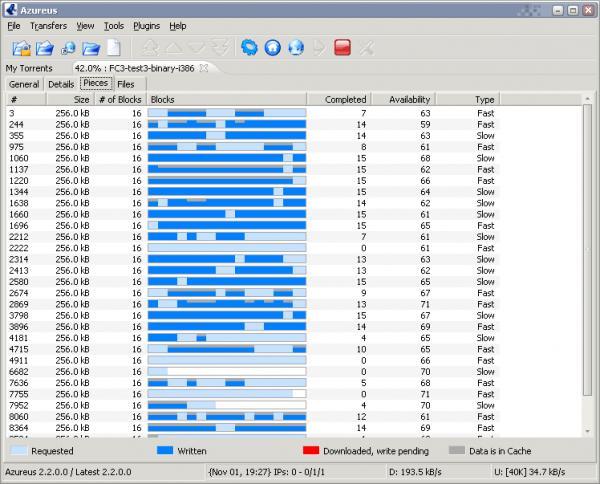This screenshot has width=600, height=484.
Task: Open the Files tab
Action: click(126, 84)
